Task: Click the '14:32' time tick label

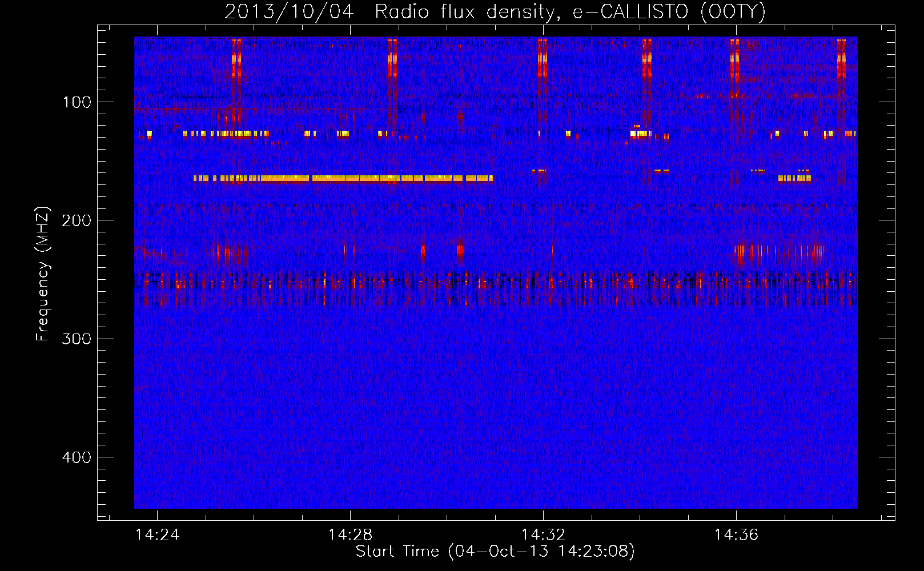Action: (543, 534)
